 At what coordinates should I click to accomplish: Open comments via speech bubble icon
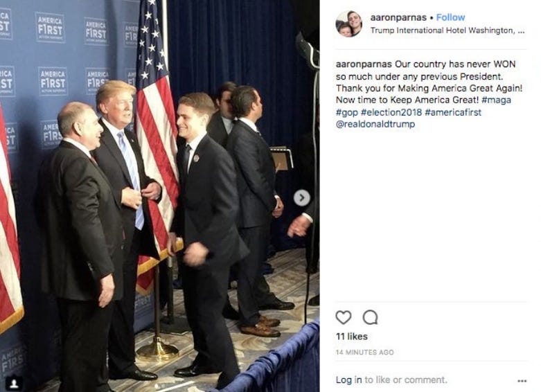pyautogui.click(x=370, y=317)
